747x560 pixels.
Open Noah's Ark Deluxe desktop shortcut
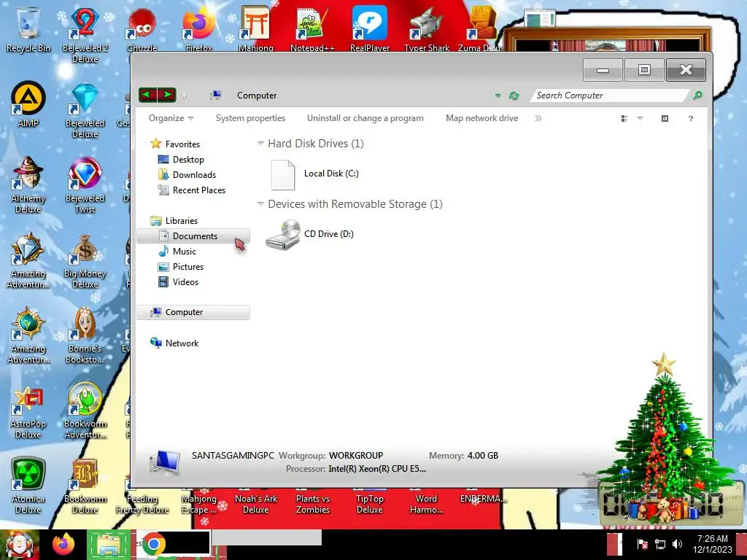point(256,504)
